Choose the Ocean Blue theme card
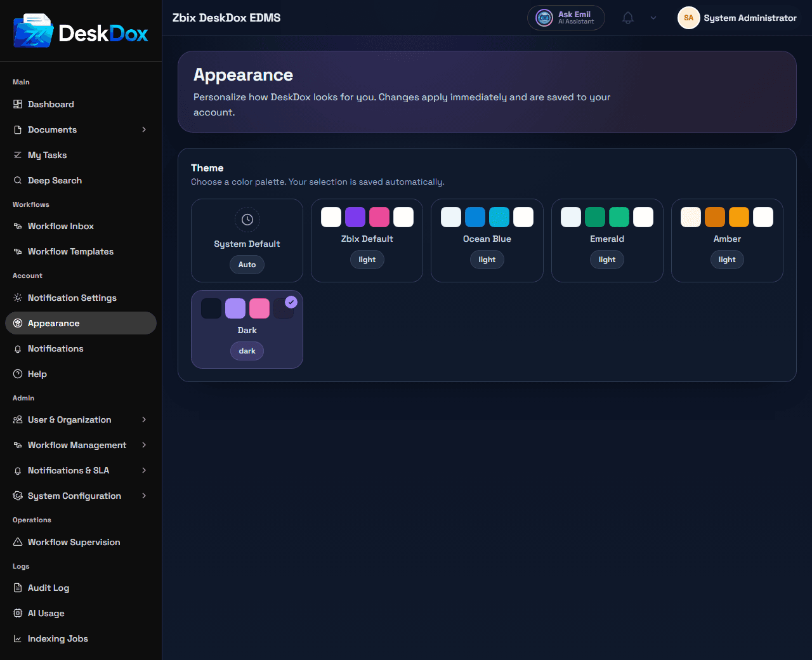Viewport: 812px width, 660px height. tap(487, 241)
